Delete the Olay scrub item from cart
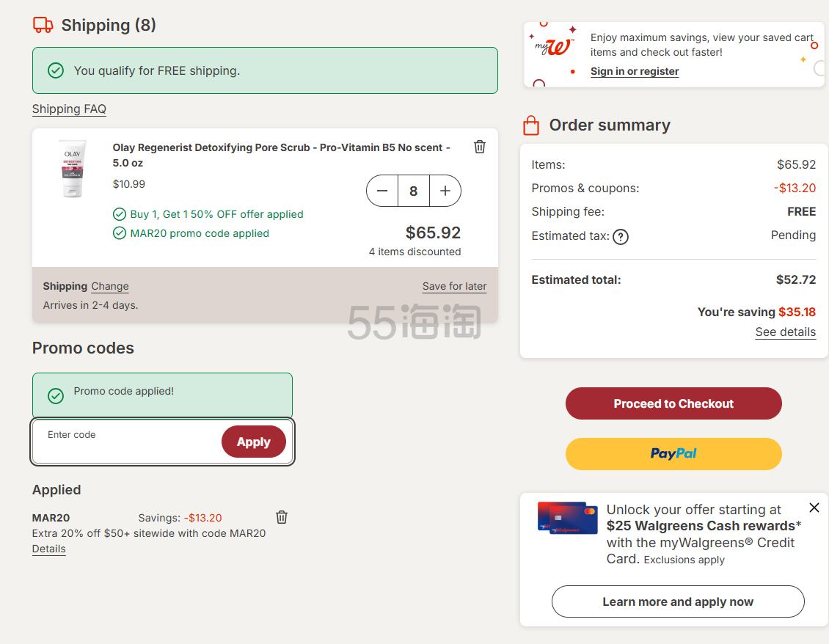This screenshot has width=829, height=644. (480, 147)
